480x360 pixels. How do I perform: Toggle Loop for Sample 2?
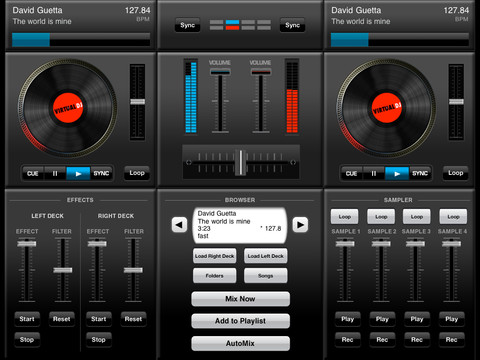381,217
